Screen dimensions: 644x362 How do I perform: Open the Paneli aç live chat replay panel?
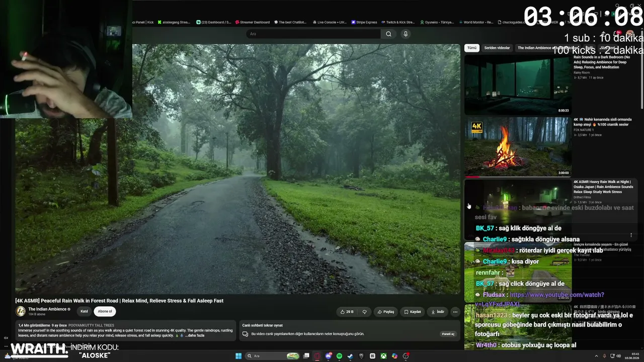click(448, 334)
